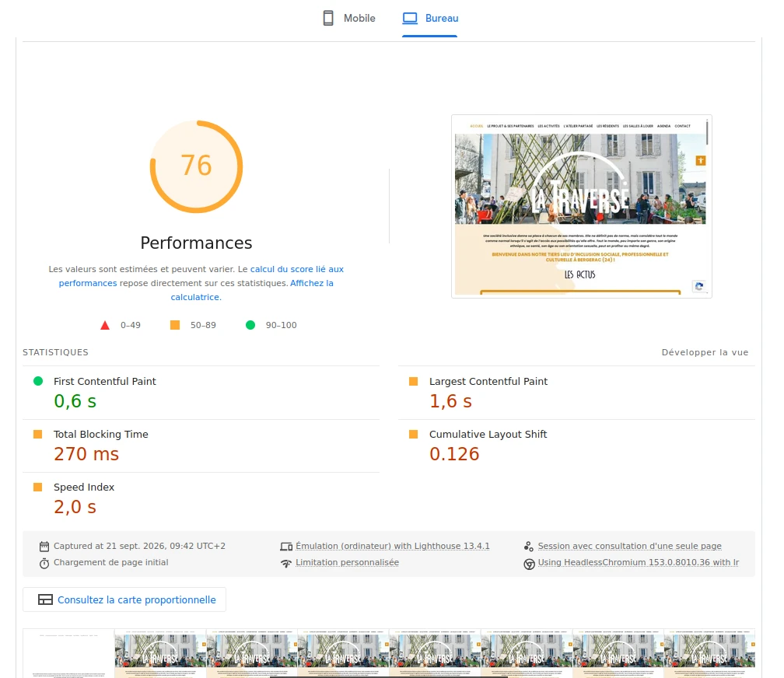Image resolution: width=784 pixels, height=678 pixels.
Task: Click the laptop icon beside Bureau
Action: (410, 18)
